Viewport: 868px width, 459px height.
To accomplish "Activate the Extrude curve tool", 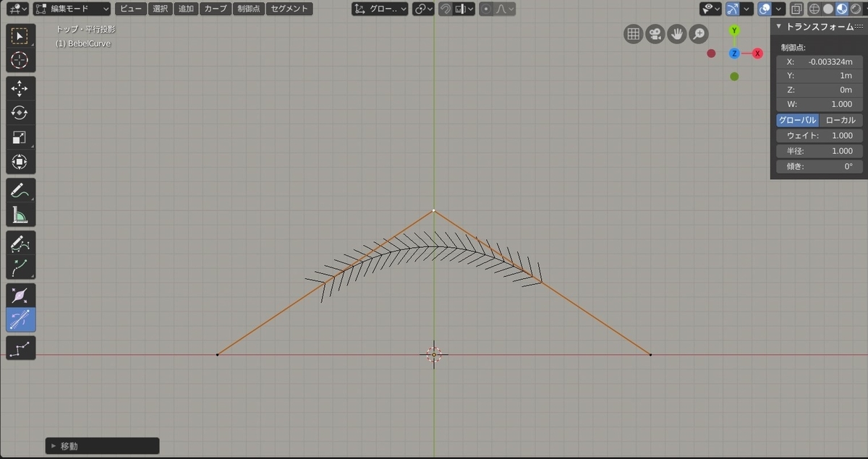I will pos(20,267).
